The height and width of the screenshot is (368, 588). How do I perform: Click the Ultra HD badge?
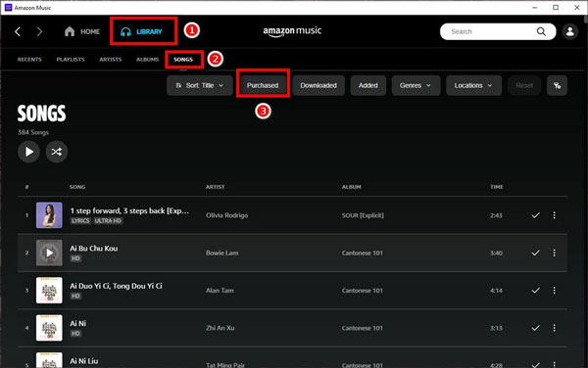pyautogui.click(x=108, y=221)
